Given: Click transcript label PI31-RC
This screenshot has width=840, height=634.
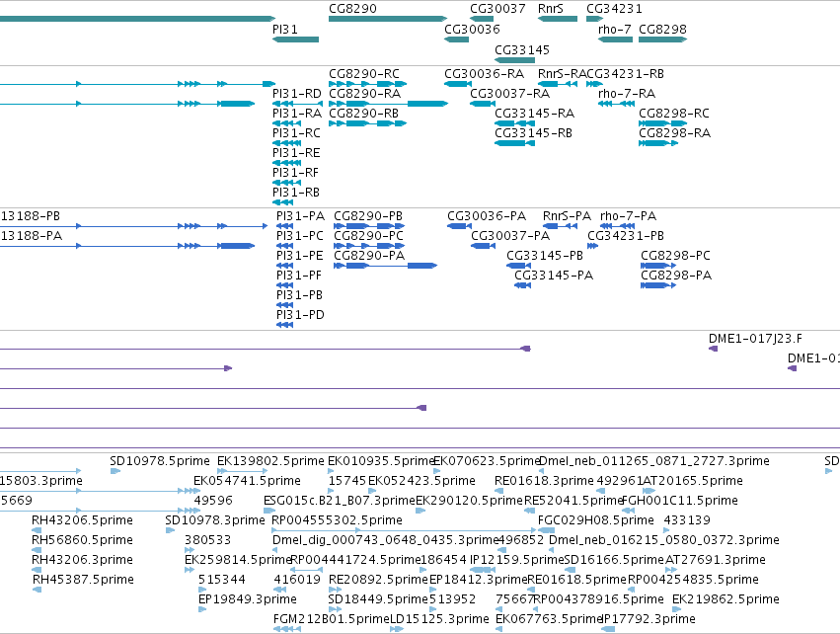Looking at the screenshot, I should 296,133.
